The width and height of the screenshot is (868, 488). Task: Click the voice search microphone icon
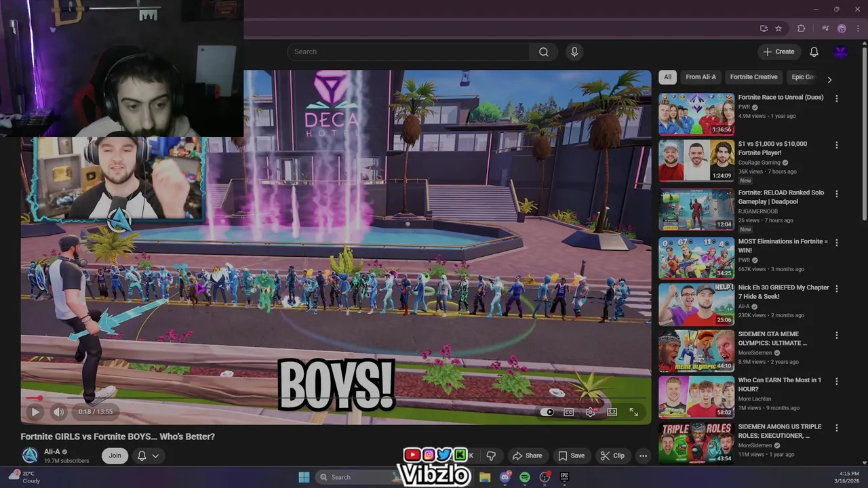click(574, 52)
